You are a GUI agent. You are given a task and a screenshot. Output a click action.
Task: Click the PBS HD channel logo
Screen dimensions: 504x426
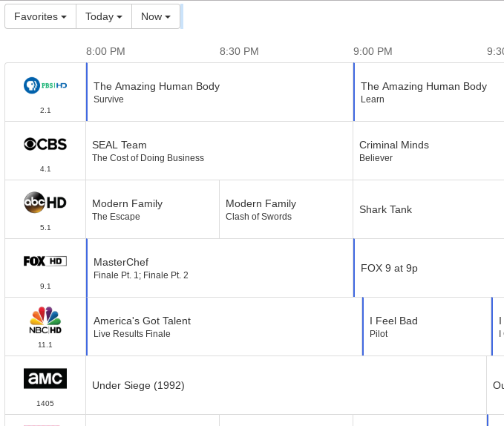45,85
